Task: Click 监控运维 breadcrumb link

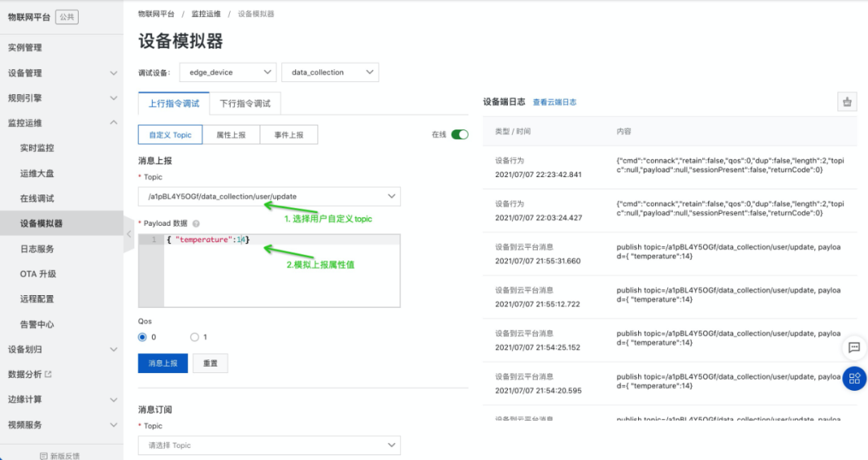Action: [x=206, y=14]
